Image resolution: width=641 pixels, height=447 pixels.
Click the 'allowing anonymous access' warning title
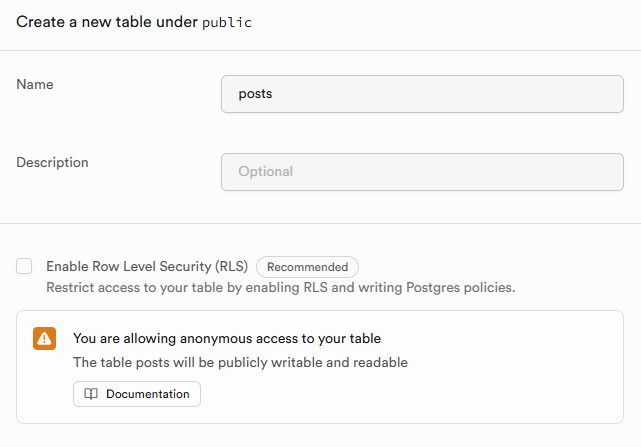[x=227, y=338]
